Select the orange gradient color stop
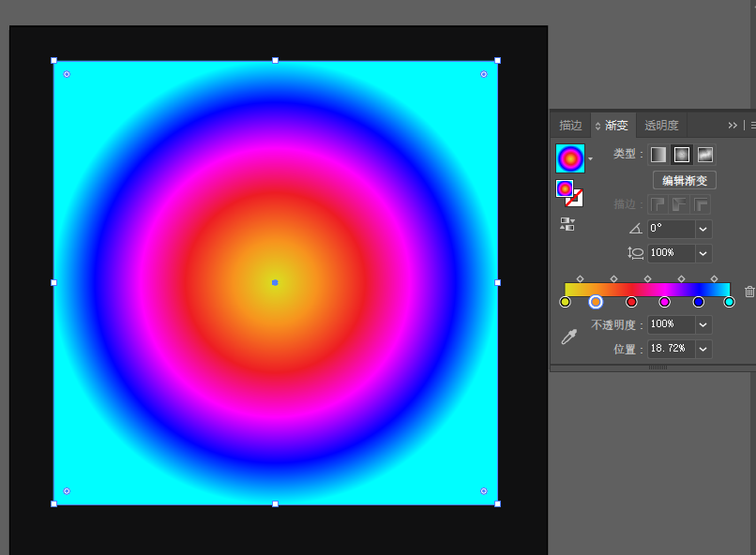This screenshot has width=756, height=555. coord(596,302)
